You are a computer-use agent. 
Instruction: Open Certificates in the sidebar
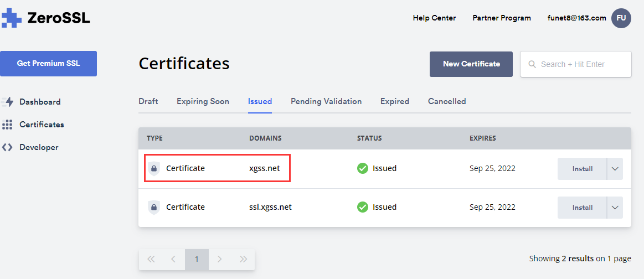coord(42,125)
